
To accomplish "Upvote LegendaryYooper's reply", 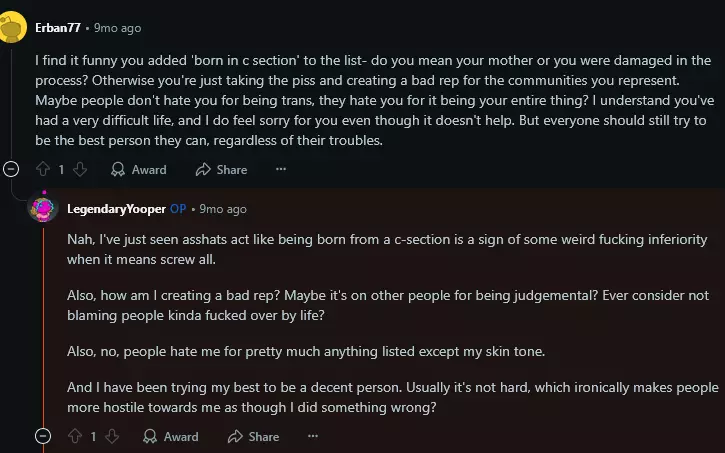I will [73, 437].
